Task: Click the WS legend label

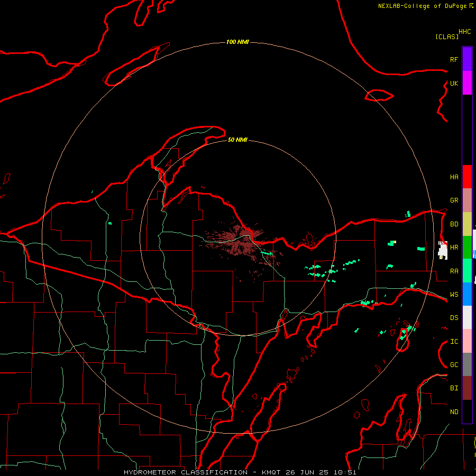Action: point(454,295)
